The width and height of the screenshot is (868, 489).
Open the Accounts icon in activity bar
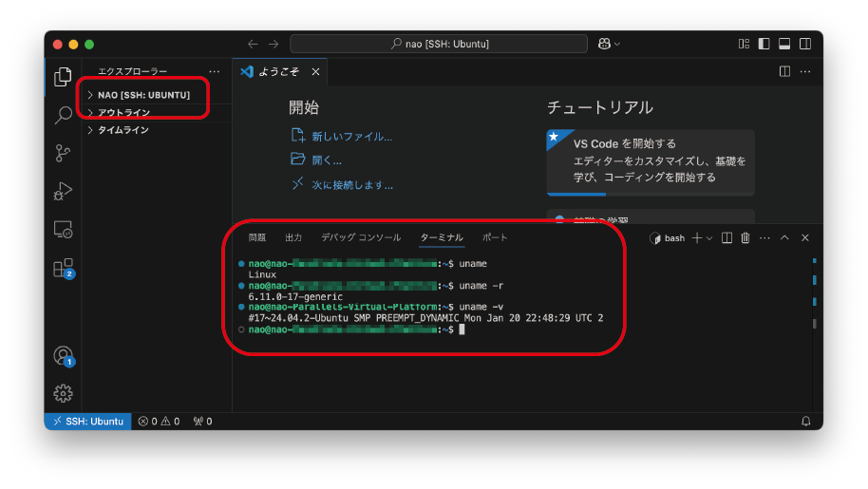click(64, 356)
